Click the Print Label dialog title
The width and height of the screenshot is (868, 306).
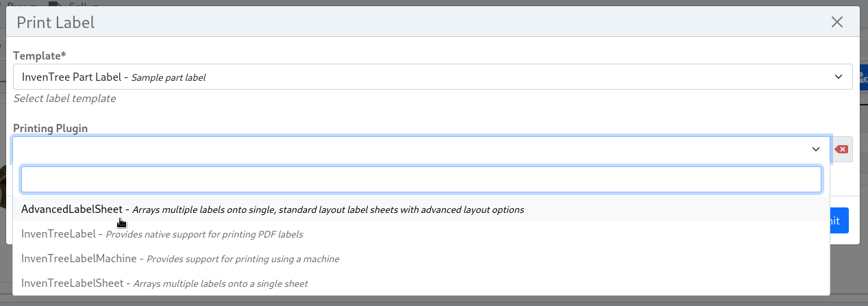55,23
